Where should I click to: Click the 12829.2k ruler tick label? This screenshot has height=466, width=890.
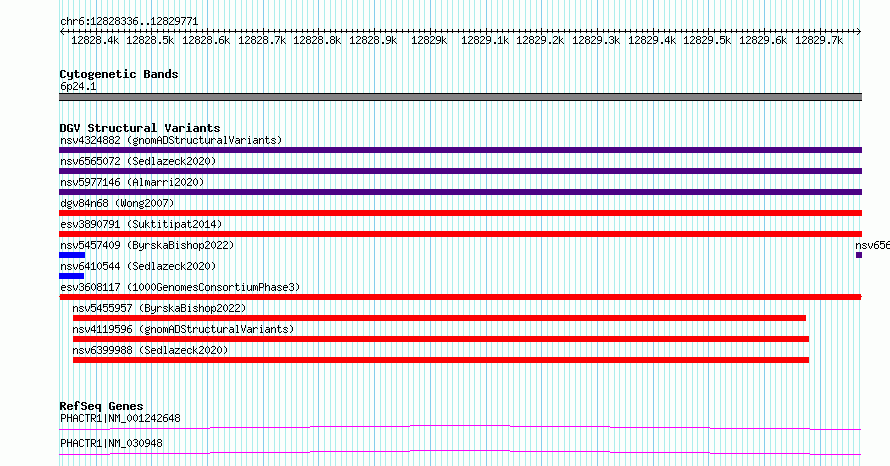tap(540, 40)
